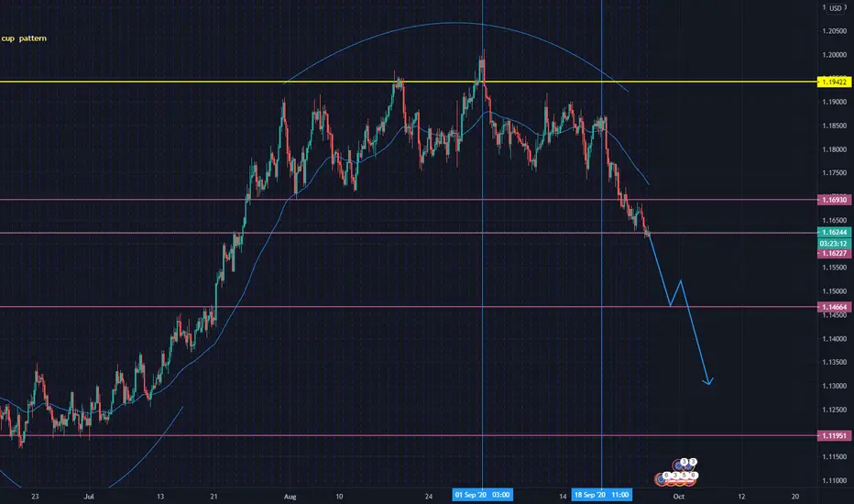Select the pink 1.16227 price label
This screenshot has height=504, width=854.
pos(834,253)
